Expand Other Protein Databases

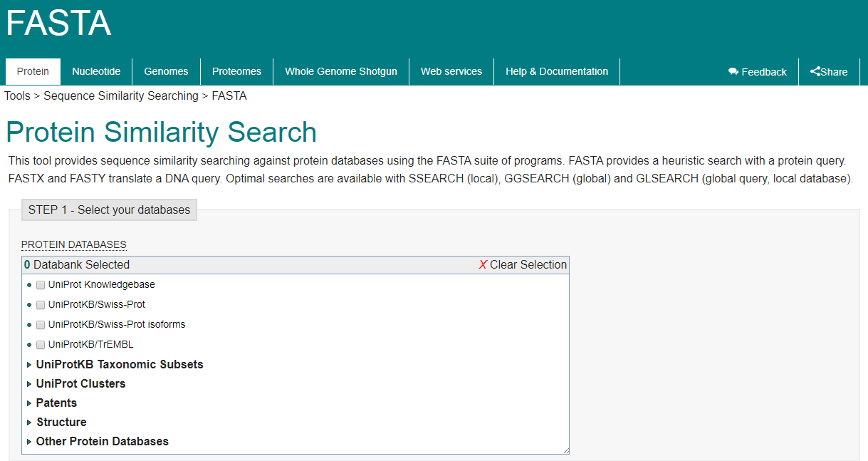[x=29, y=442]
